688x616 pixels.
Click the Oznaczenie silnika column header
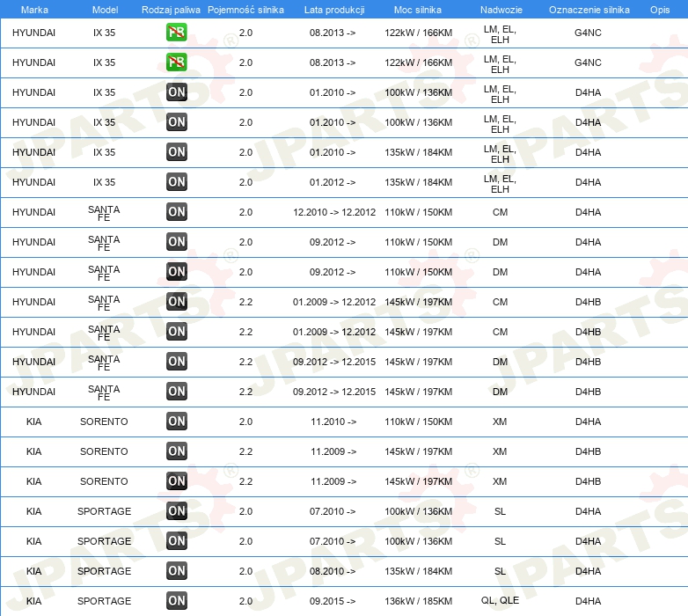pos(589,9)
